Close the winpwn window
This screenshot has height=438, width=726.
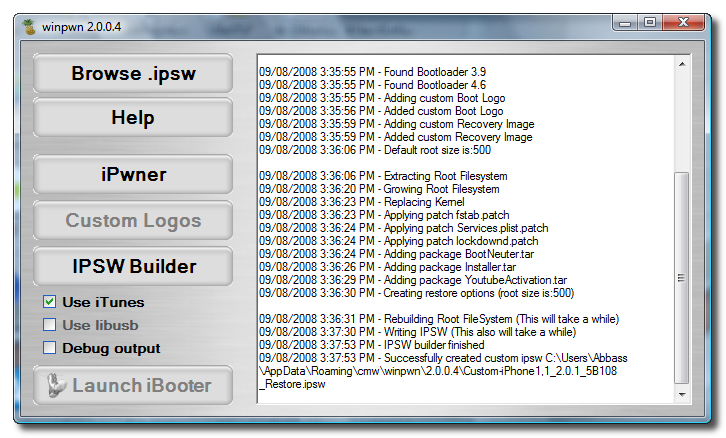pos(683,22)
